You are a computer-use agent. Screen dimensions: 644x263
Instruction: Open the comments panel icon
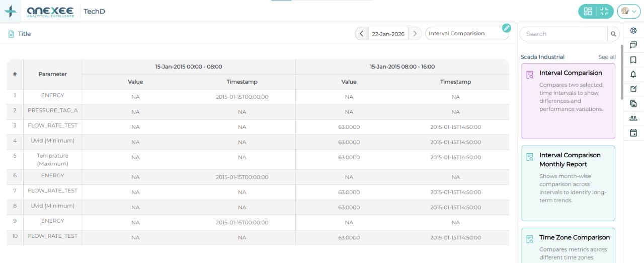click(633, 45)
